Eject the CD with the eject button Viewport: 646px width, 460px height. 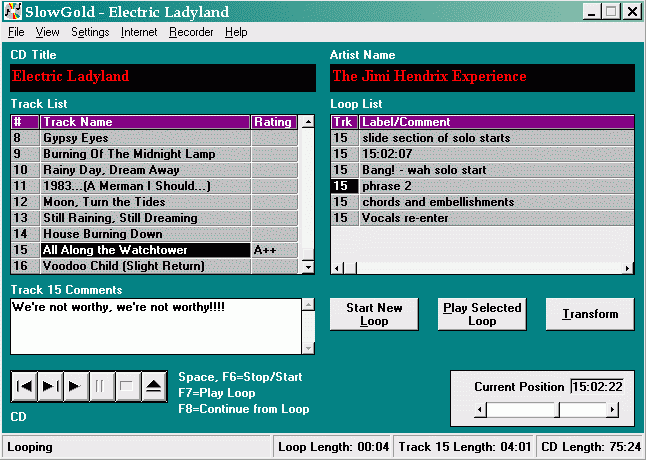[x=154, y=387]
